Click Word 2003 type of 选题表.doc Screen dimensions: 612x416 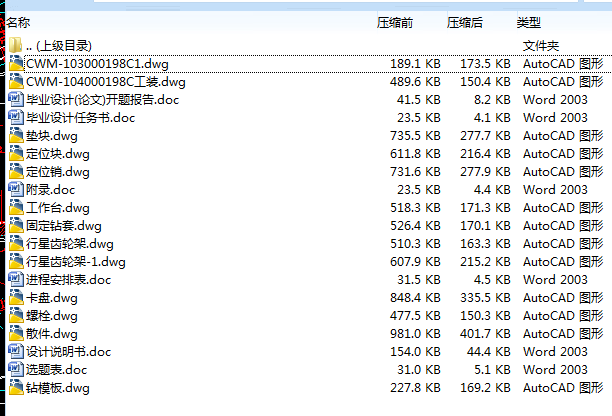click(555, 370)
